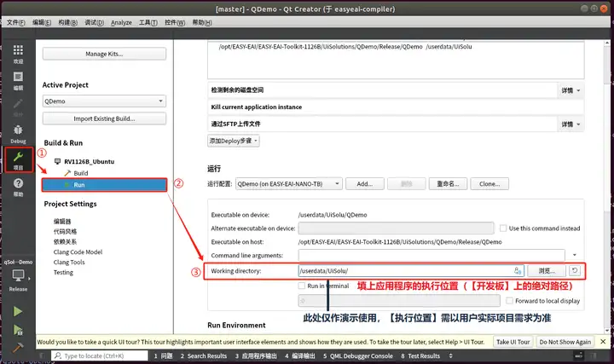Open Editor project settings
The height and width of the screenshot is (364, 614).
coord(62,221)
